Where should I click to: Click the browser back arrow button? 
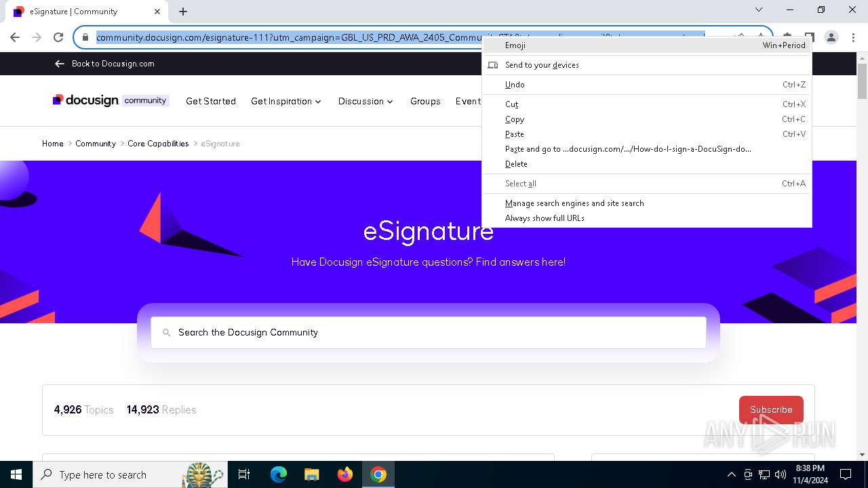15,37
